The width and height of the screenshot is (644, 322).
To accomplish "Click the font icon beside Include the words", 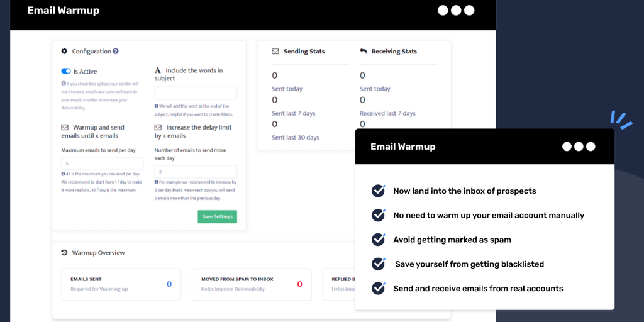I will (x=158, y=71).
